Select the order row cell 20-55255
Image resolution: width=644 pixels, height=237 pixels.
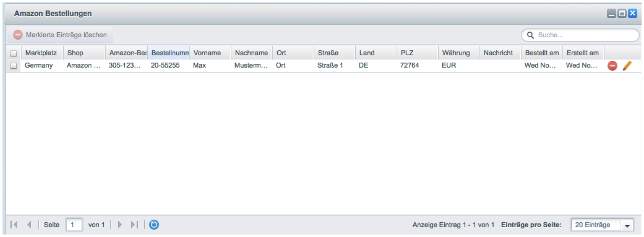point(165,66)
